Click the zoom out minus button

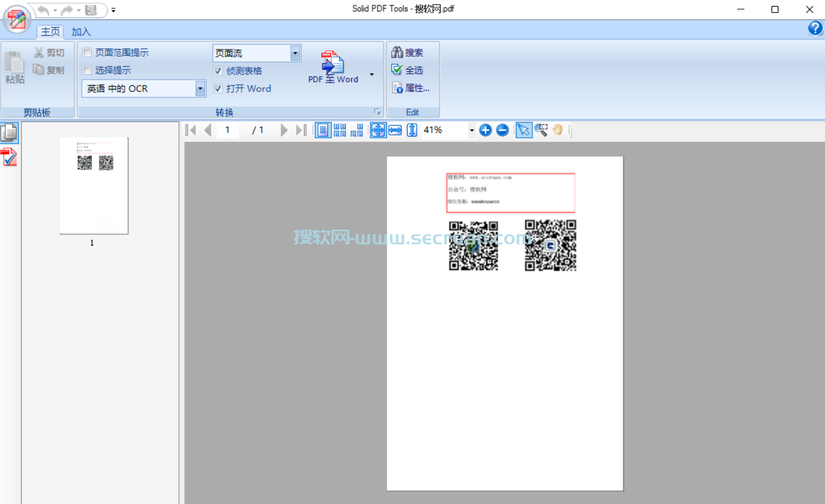[502, 130]
